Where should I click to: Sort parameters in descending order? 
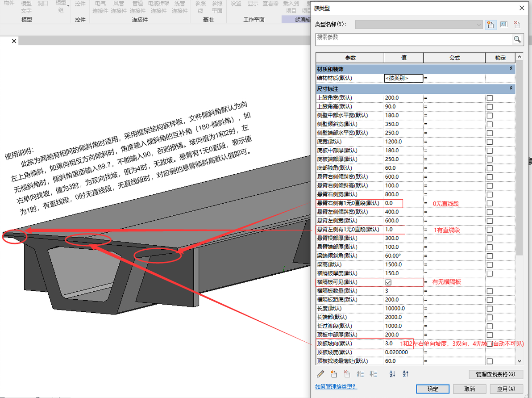(406, 374)
